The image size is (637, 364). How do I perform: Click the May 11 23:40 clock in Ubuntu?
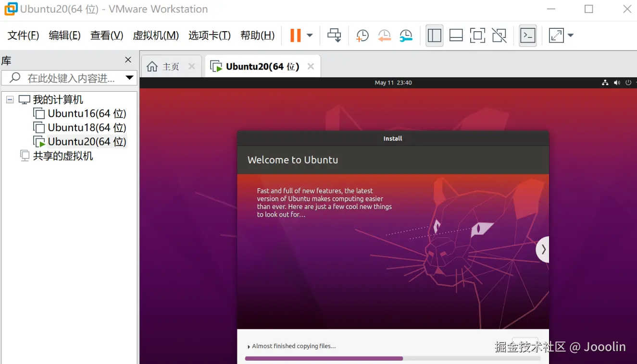[x=393, y=83]
